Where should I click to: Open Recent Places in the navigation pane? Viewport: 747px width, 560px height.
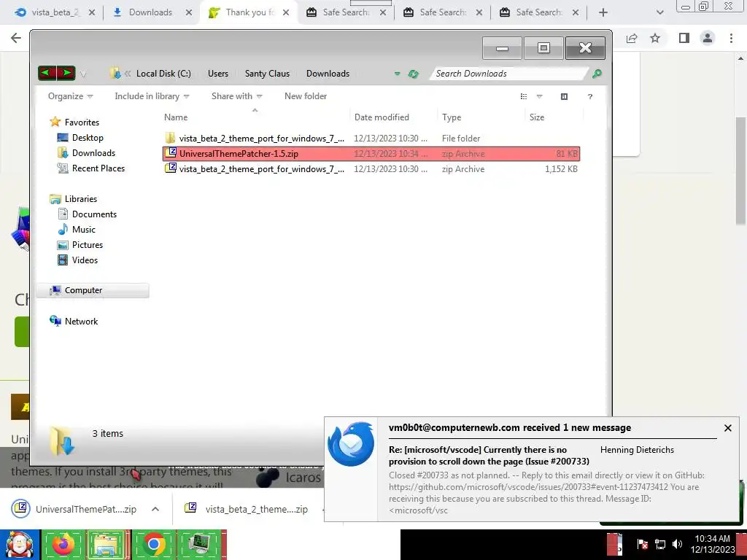(98, 168)
